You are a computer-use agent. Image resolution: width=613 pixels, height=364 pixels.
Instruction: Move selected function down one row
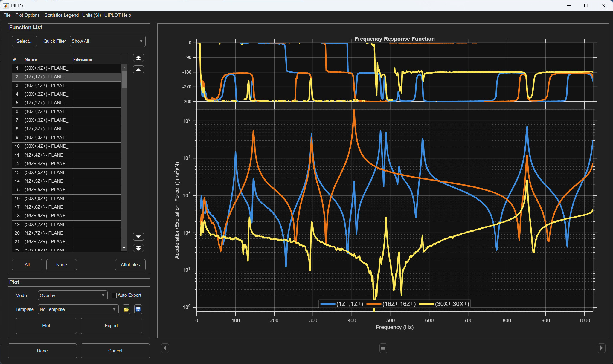point(138,237)
